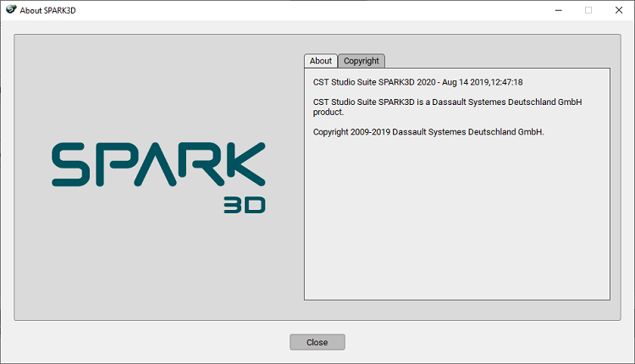
Task: Click the disabled maximize button
Action: (x=588, y=10)
